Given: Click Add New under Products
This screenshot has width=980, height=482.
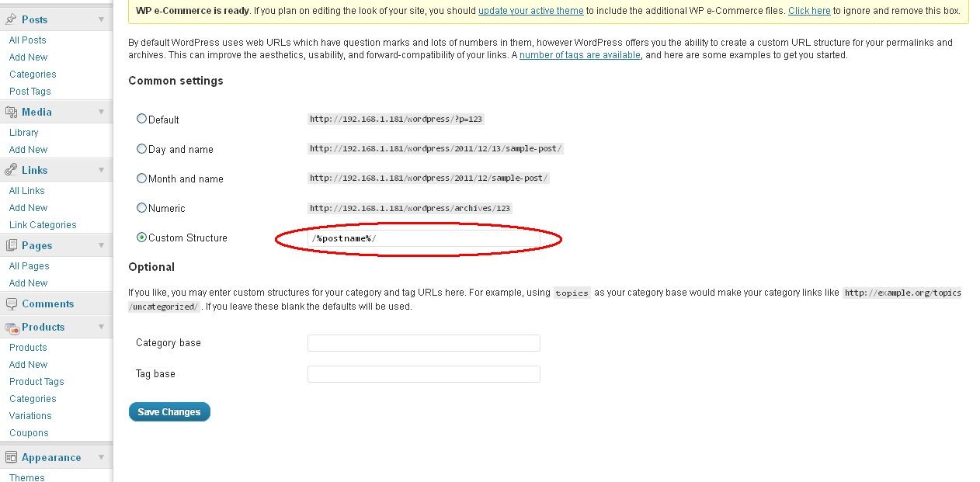Looking at the screenshot, I should tap(29, 364).
